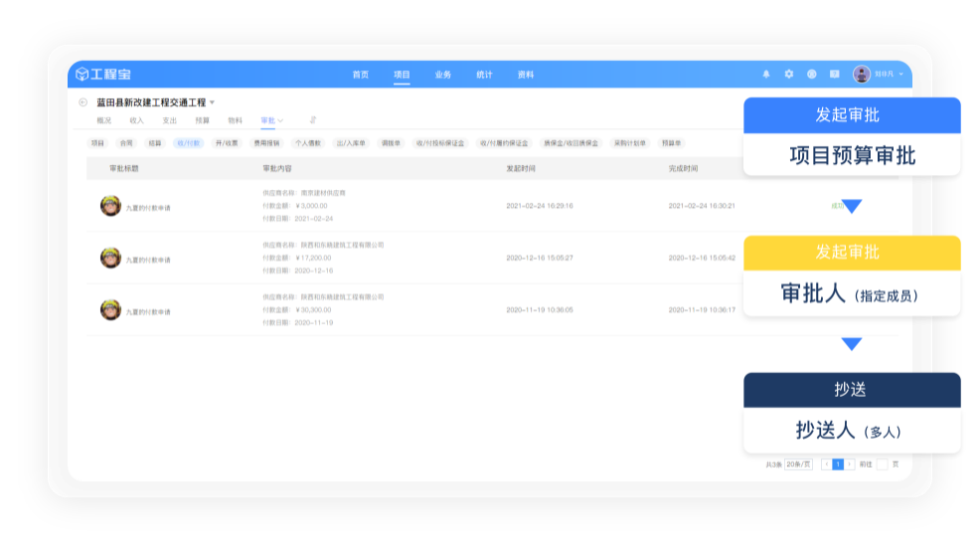Viewport: 980px width, 548px height.
Task: Open settings via the gear icon
Action: tap(789, 75)
